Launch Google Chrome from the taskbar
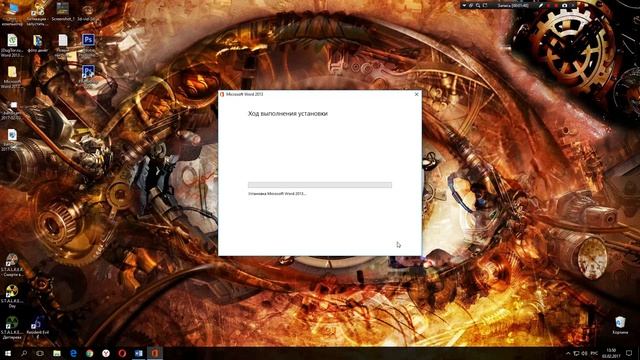The width and height of the screenshot is (640, 360). coord(89,353)
